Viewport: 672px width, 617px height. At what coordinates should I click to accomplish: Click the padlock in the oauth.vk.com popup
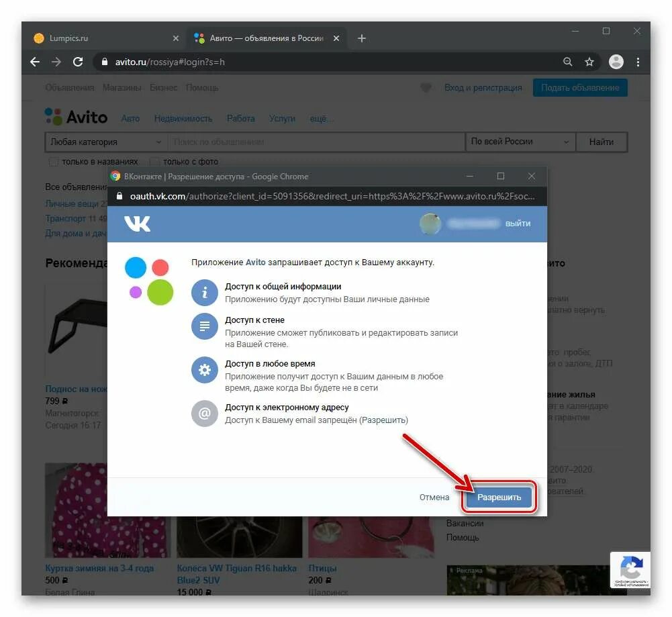pos(119,196)
